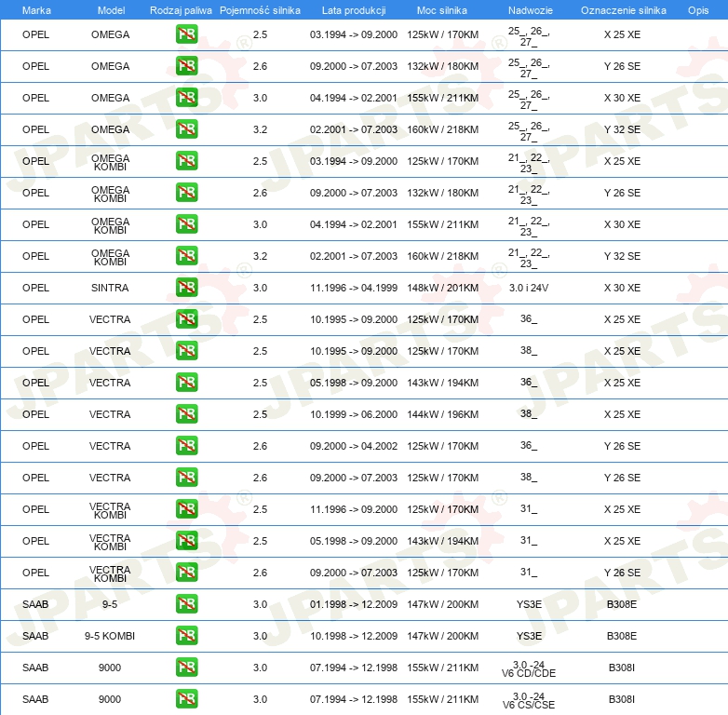
Task: Select '3.2' engine capacity in OMEGA 25_ row
Action: point(260,129)
